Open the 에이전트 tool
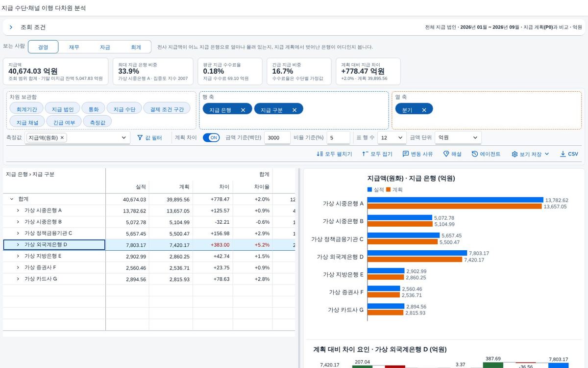The width and height of the screenshot is (588, 368). [486, 154]
